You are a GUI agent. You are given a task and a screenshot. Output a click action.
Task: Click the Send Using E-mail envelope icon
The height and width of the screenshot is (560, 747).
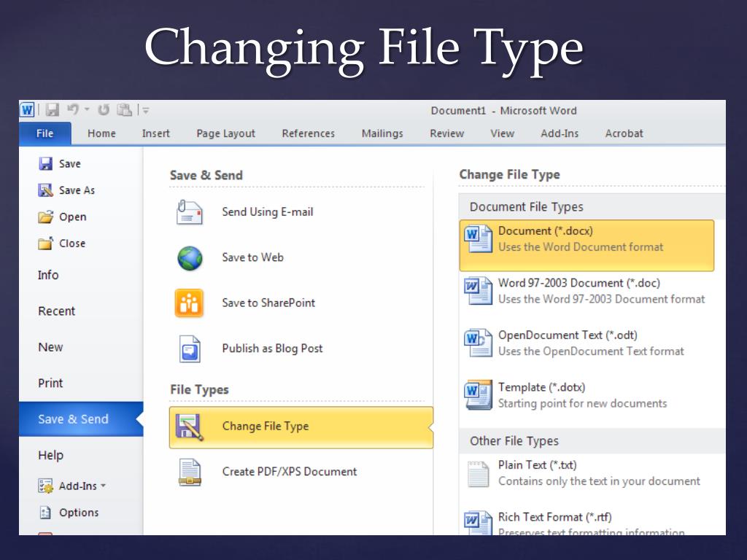click(x=190, y=212)
